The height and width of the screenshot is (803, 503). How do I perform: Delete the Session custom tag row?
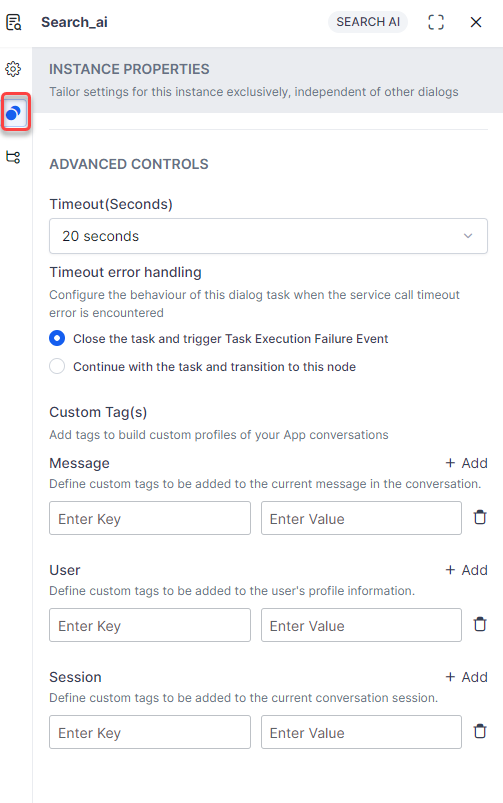(x=480, y=731)
